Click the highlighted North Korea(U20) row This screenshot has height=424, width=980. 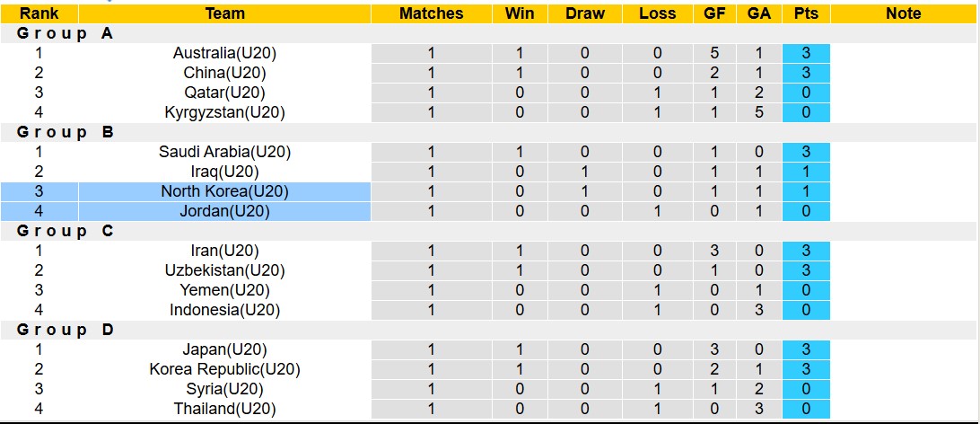click(x=224, y=191)
